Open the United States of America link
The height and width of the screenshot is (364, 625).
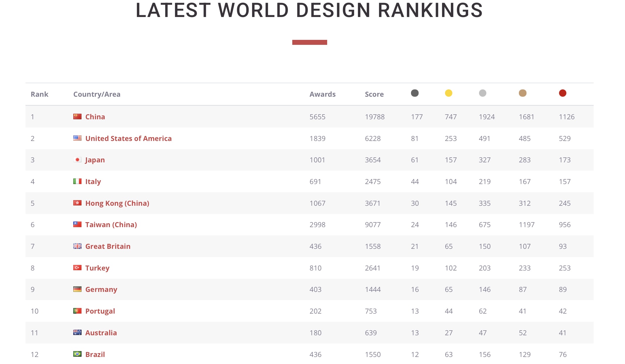(128, 138)
